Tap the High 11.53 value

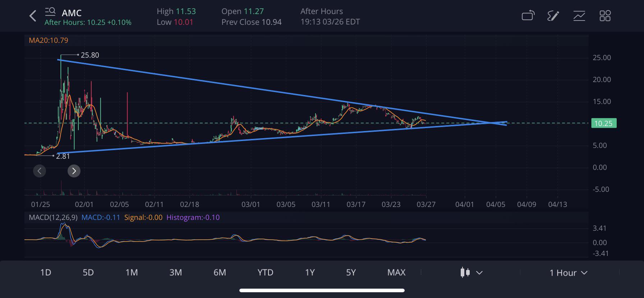pos(176,12)
